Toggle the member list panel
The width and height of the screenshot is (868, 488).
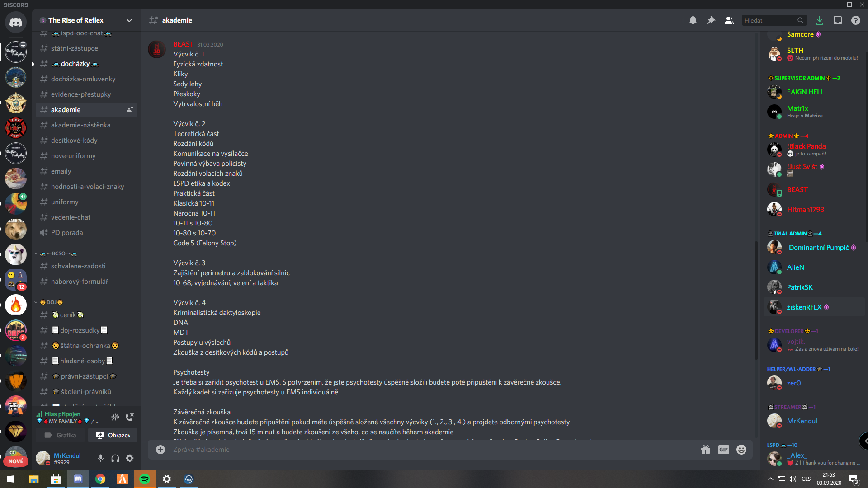(729, 20)
